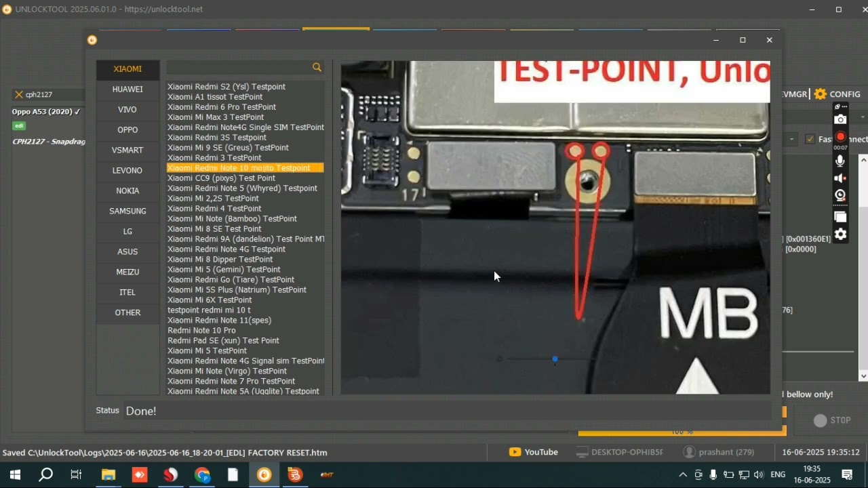The image size is (868, 488).
Task: Select the VIVO brand tab
Action: click(127, 110)
